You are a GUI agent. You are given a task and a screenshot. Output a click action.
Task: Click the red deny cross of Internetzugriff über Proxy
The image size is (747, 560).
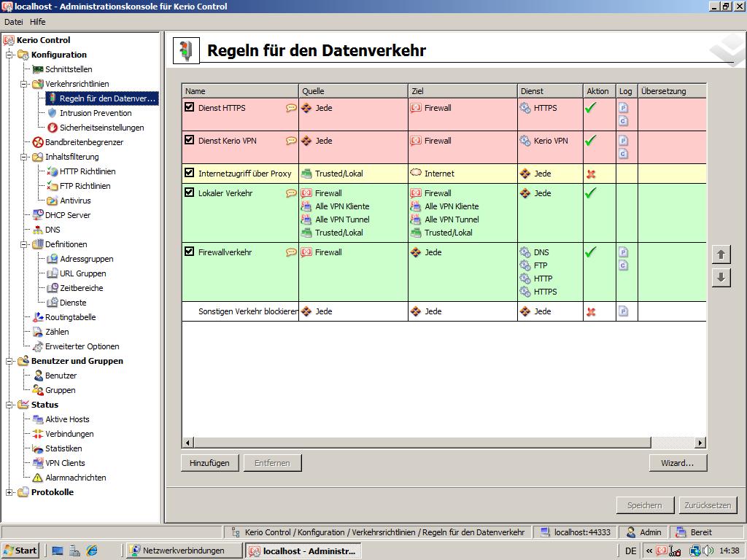point(591,174)
